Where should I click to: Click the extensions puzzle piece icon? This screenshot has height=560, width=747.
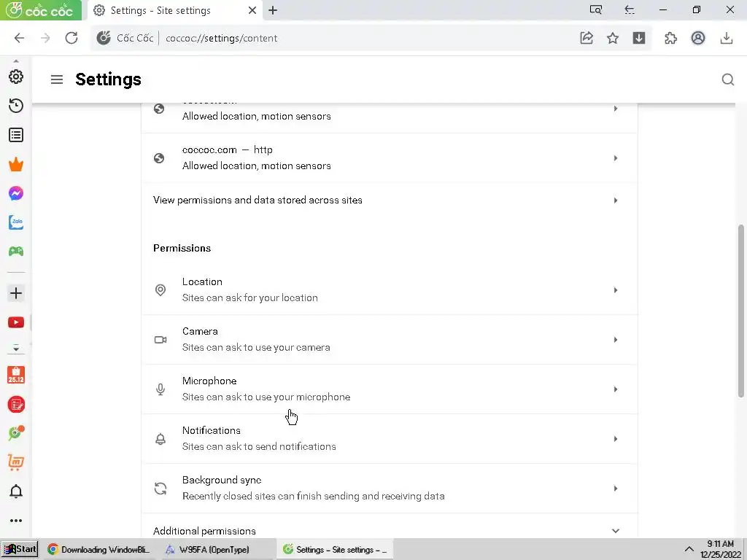point(670,38)
